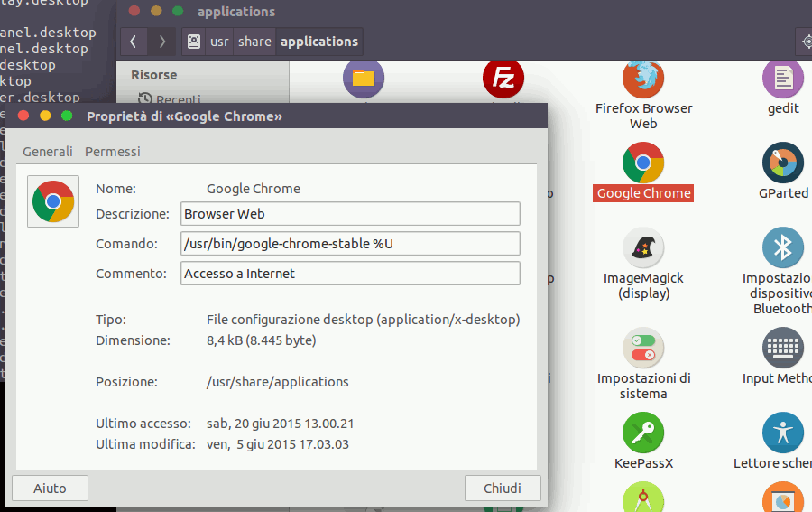Click the 'share' path bar segment
The image size is (812, 512).
coord(254,42)
